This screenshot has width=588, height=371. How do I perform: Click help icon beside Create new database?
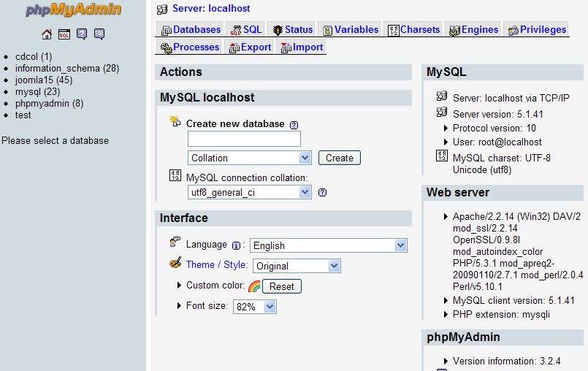click(294, 125)
